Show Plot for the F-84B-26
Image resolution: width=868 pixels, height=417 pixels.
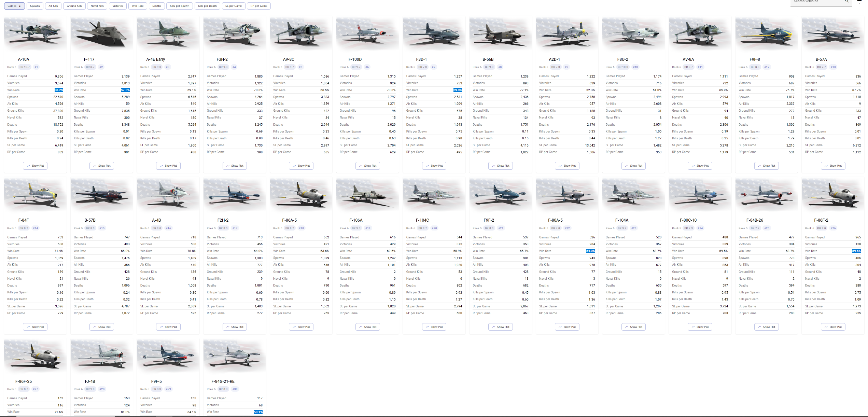tap(766, 327)
